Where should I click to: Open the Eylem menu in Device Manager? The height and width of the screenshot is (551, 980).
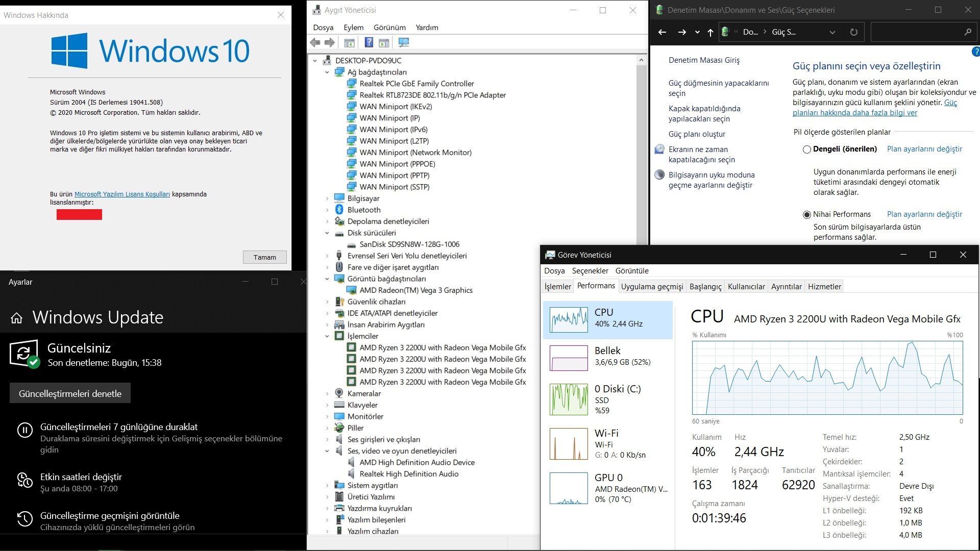[x=353, y=28]
